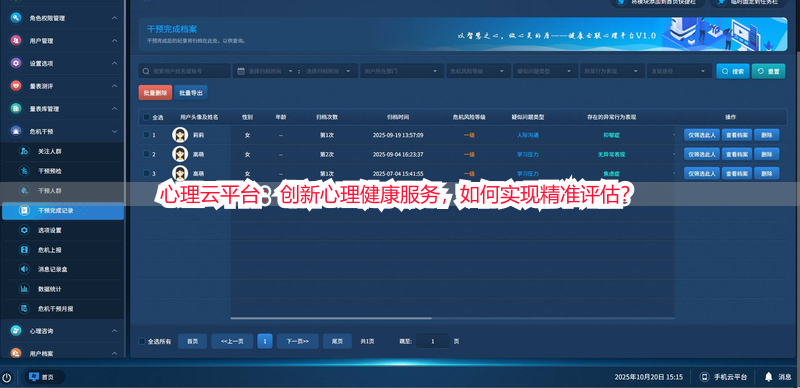Viewport: 800px width, 388px height.
Task: Open 关注人群 via its icon
Action: [x=24, y=151]
